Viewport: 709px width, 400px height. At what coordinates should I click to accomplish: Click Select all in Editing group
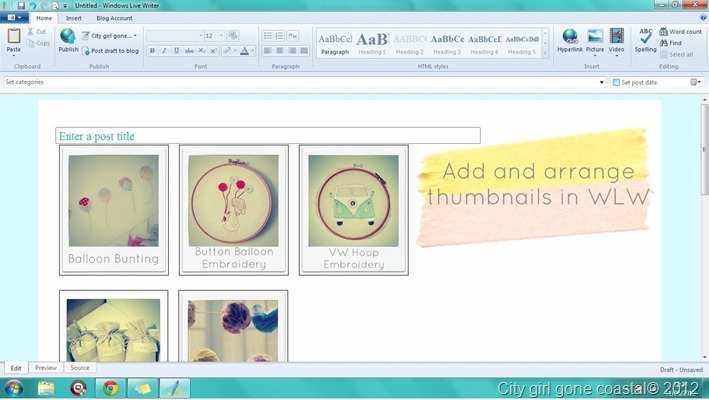click(x=676, y=55)
